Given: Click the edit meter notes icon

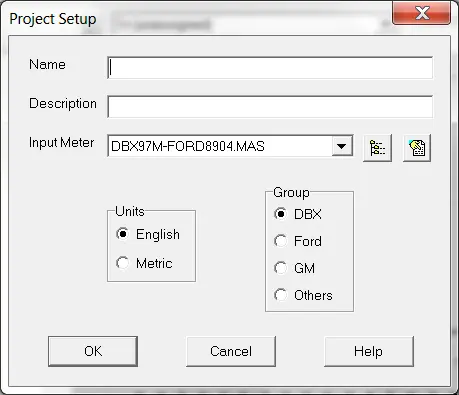Looking at the screenshot, I should [x=417, y=148].
